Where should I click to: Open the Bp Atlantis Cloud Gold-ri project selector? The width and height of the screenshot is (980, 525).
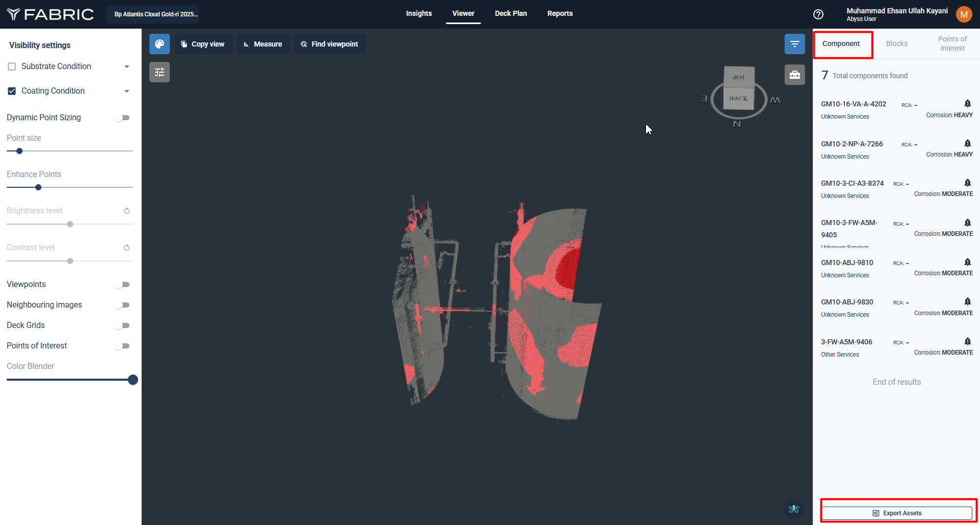coord(152,14)
